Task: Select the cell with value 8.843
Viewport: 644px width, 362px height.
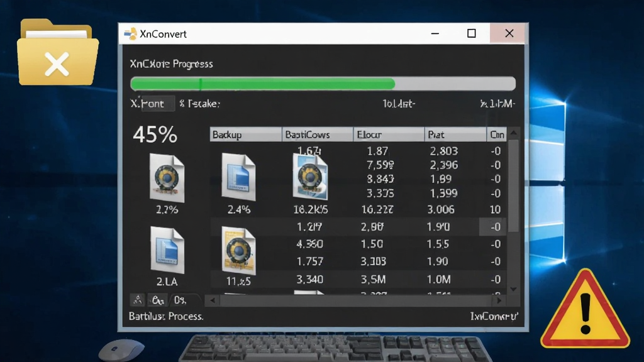Action: click(x=380, y=179)
